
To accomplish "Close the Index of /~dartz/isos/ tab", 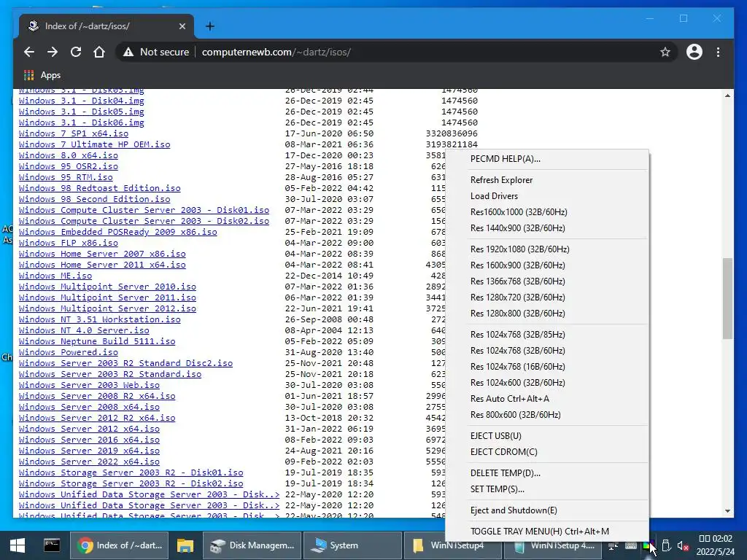I will (182, 26).
